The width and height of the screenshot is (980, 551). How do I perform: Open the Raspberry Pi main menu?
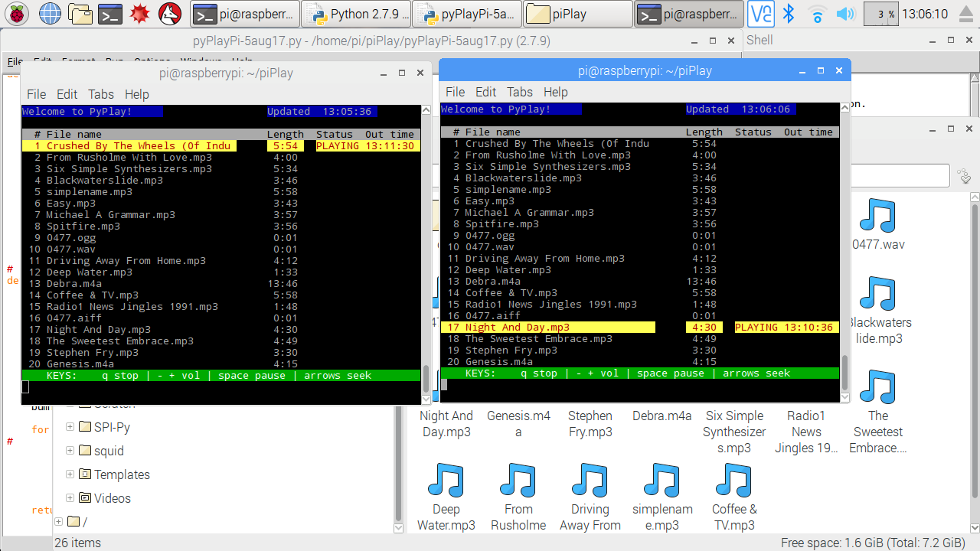point(17,14)
